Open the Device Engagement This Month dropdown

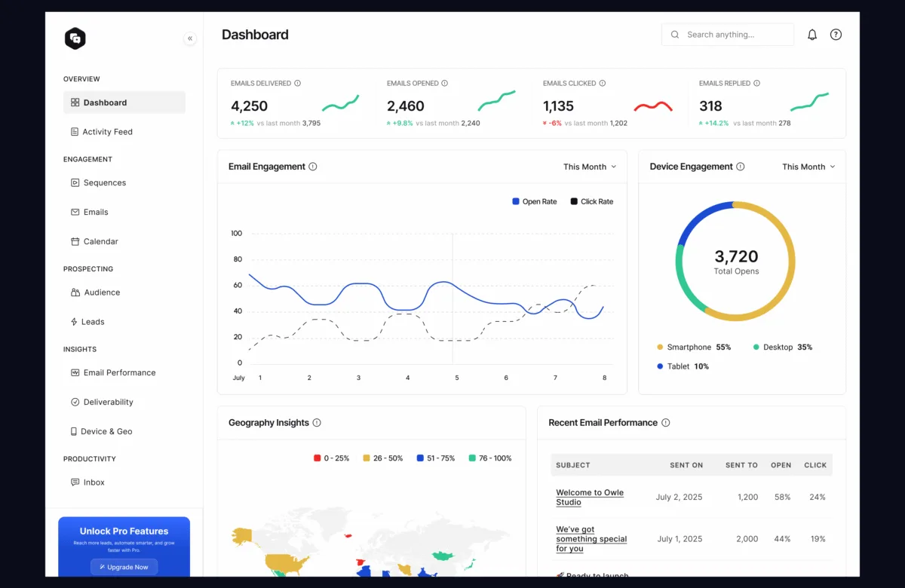[x=807, y=167]
